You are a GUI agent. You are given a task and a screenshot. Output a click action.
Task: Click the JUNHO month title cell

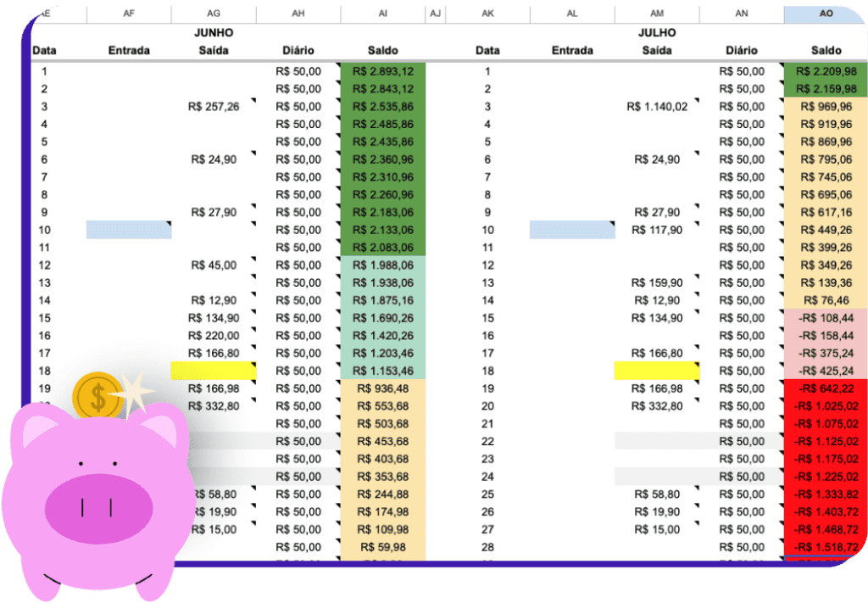[x=214, y=33]
